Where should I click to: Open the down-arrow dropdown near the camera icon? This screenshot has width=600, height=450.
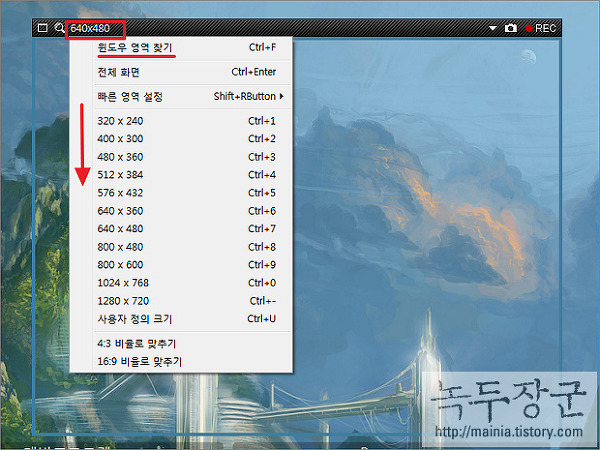(x=492, y=28)
